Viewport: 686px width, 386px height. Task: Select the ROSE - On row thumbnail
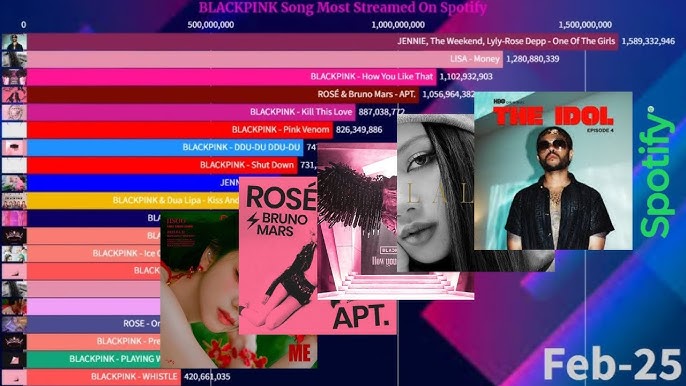[14, 324]
